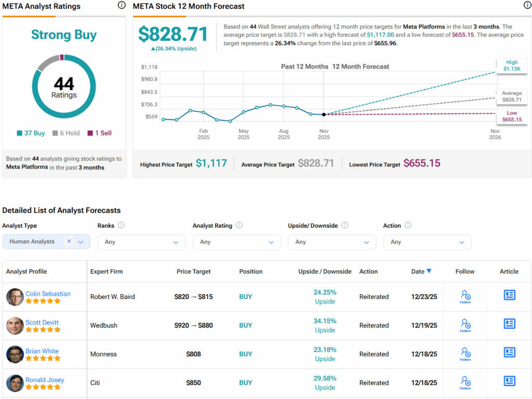532x399 pixels.
Task: Click Scott Devitt's profile photo
Action: pos(15,326)
